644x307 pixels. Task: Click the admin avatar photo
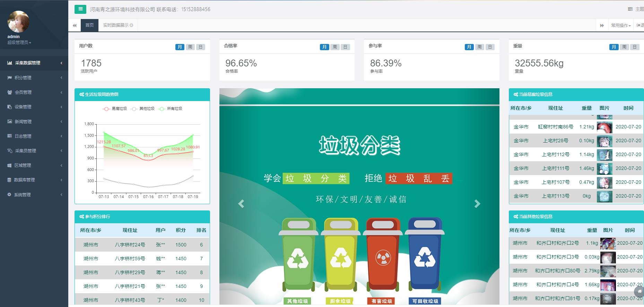18,21
